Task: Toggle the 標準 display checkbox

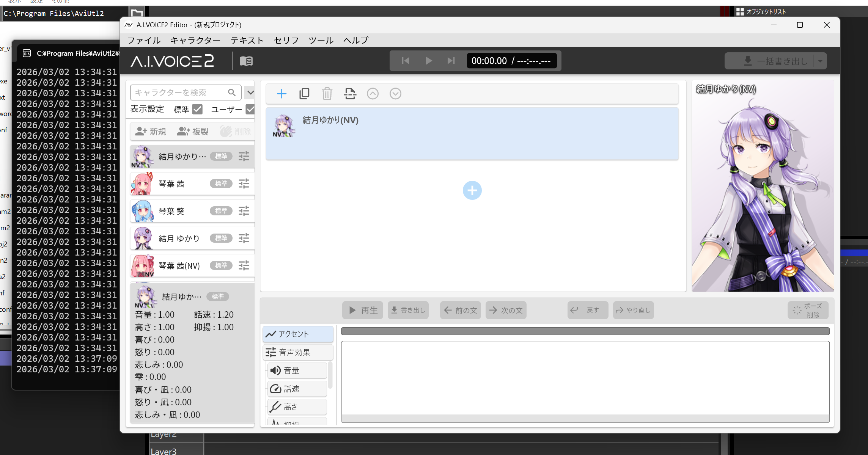Action: [197, 109]
